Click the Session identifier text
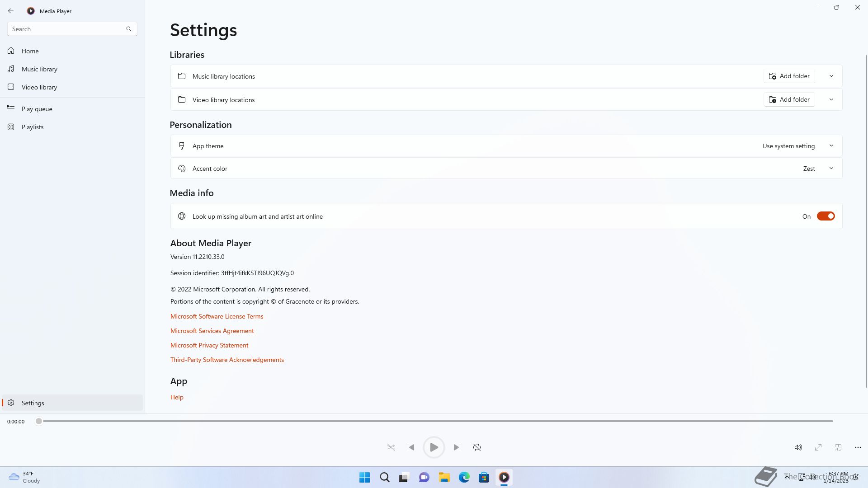The height and width of the screenshot is (488, 868). point(232,273)
